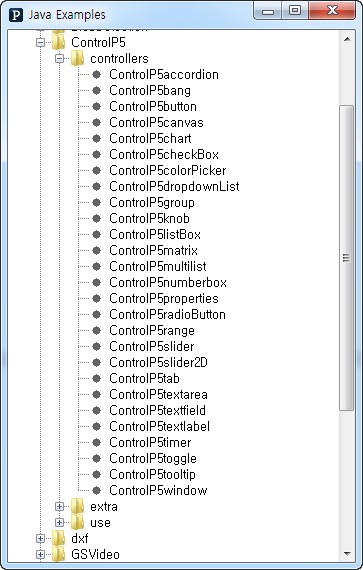Click the dxf folder icon
The image size is (363, 570).
59,538
